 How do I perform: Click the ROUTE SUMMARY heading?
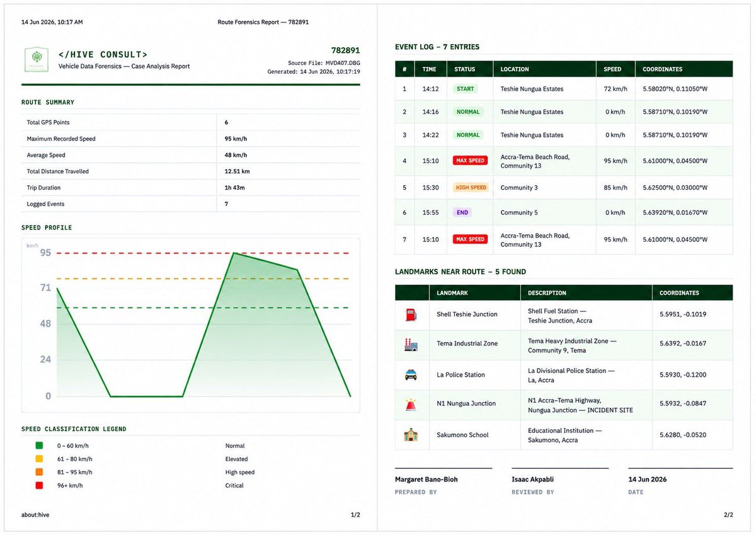(x=48, y=102)
